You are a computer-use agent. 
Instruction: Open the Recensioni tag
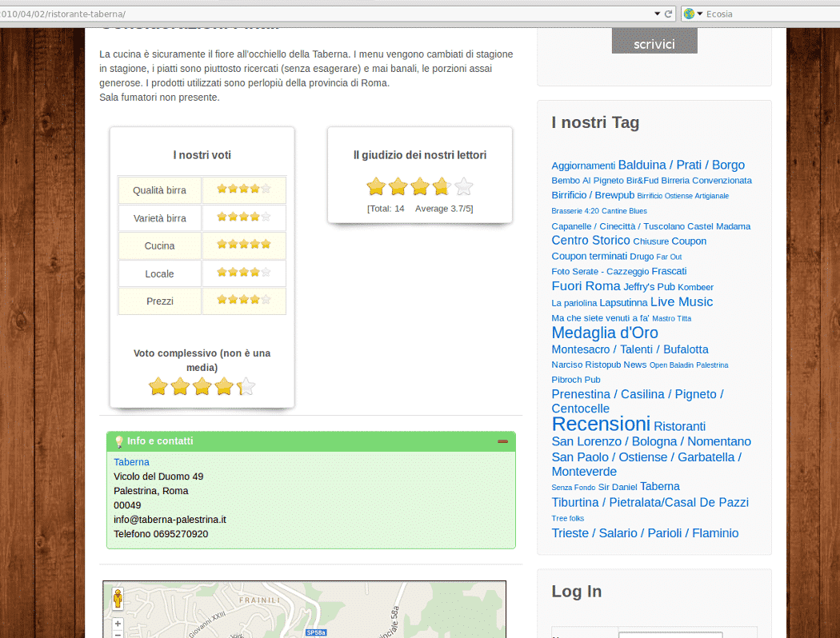(x=601, y=424)
